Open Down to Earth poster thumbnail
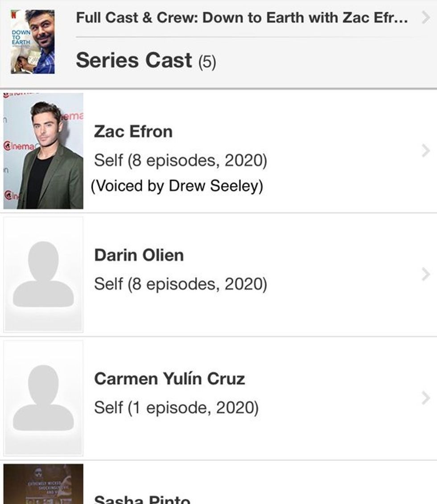Screen dimensions: 437x504 pyautogui.click(x=33, y=41)
